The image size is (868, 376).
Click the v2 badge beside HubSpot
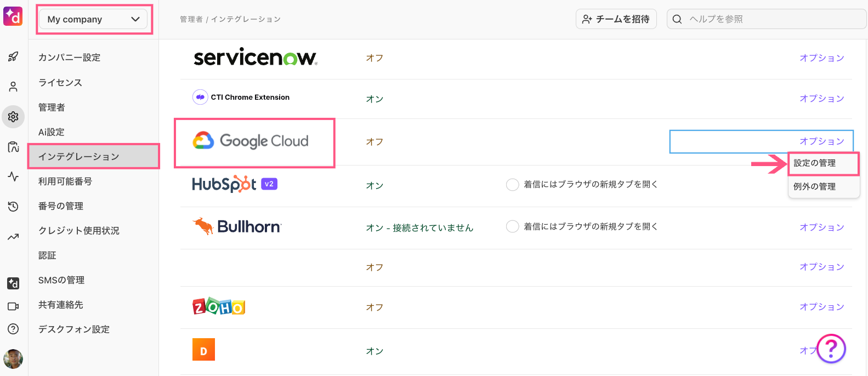(x=269, y=184)
